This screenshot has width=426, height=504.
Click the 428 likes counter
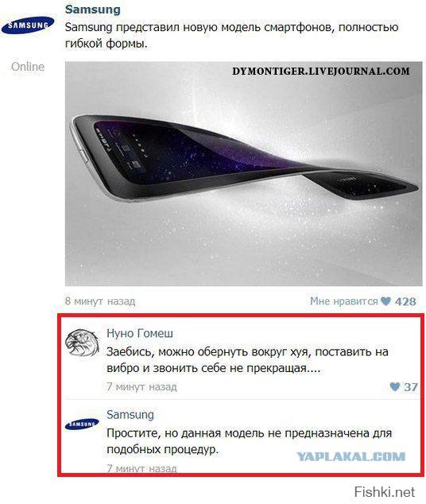click(x=405, y=301)
